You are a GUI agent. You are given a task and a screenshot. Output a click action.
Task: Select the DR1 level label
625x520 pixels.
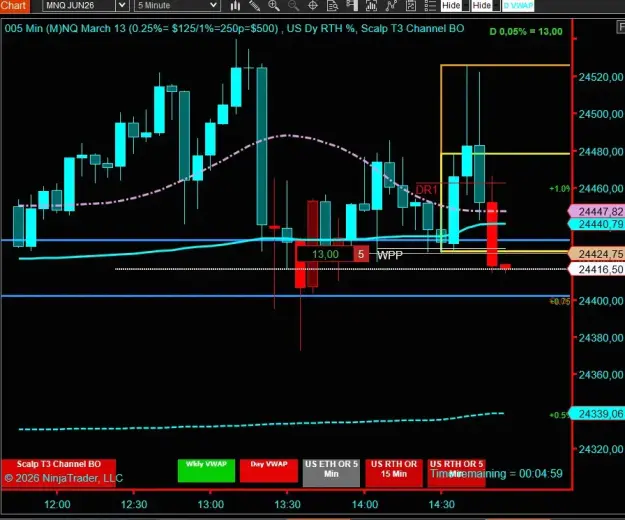coord(426,190)
